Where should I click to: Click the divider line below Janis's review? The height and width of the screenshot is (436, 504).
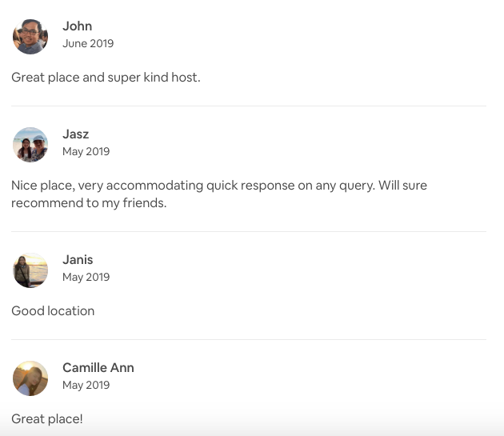248,339
